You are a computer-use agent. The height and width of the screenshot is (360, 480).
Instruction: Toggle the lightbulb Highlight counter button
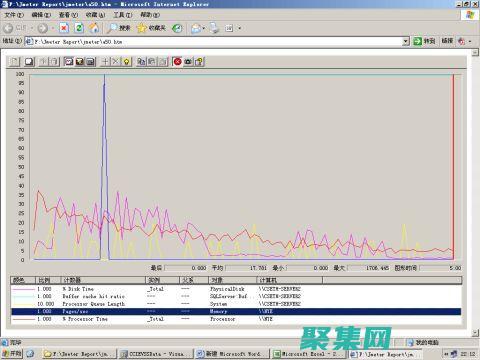(x=126, y=61)
